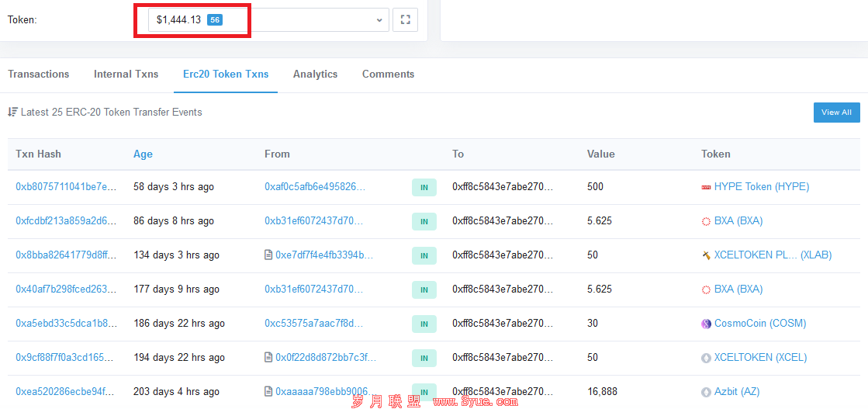Select the Erc20 Token Txns tab

coord(226,75)
